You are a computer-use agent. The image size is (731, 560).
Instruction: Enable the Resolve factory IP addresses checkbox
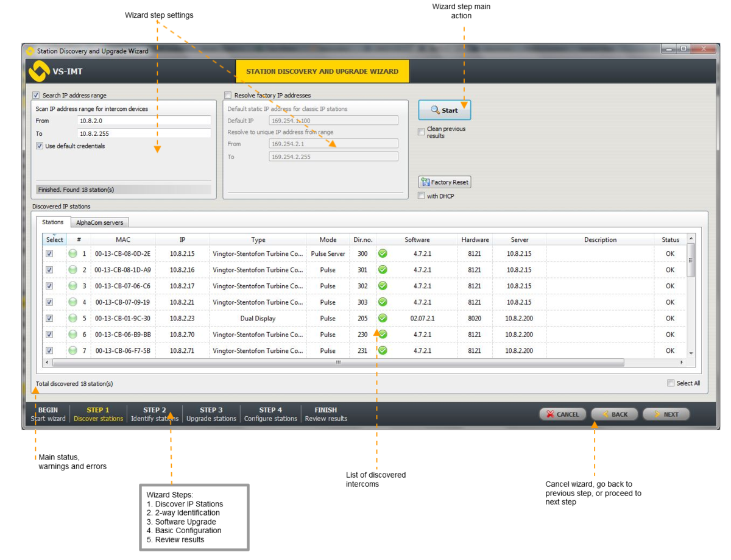click(x=227, y=95)
